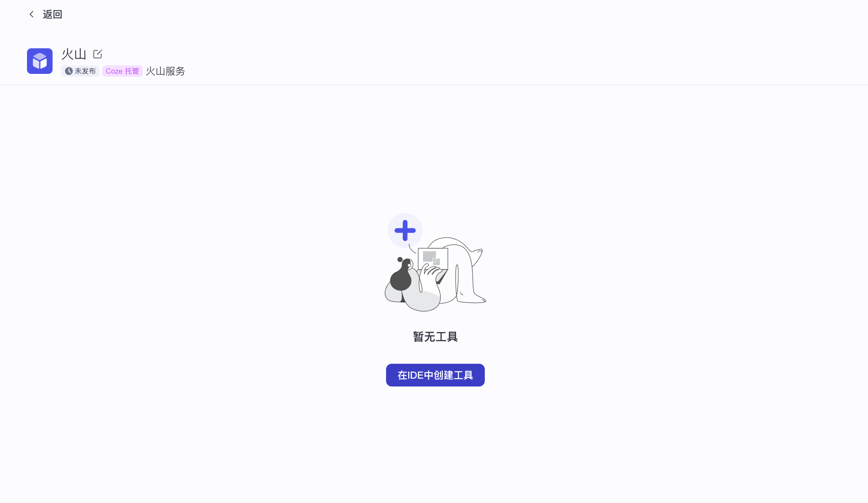
Task: Create a tool with 在IDE中创建工具 button
Action: point(435,375)
